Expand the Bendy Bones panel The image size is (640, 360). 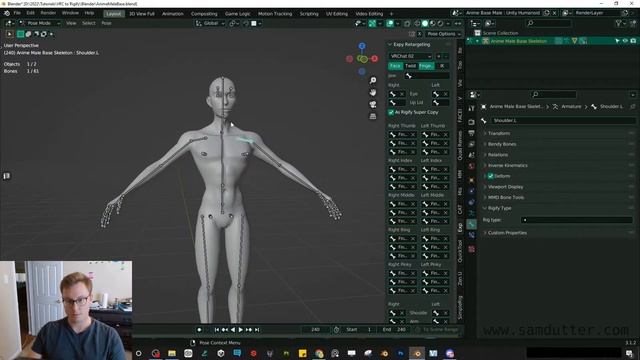tap(502, 144)
